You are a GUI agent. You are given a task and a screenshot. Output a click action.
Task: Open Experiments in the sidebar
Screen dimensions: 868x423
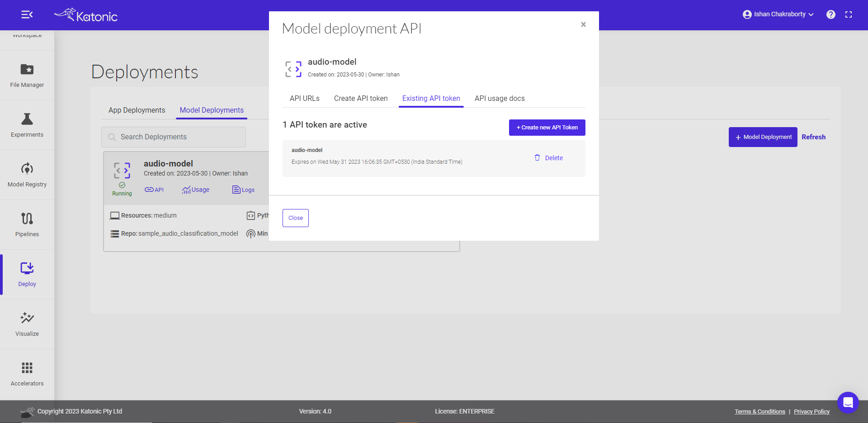[x=27, y=125]
